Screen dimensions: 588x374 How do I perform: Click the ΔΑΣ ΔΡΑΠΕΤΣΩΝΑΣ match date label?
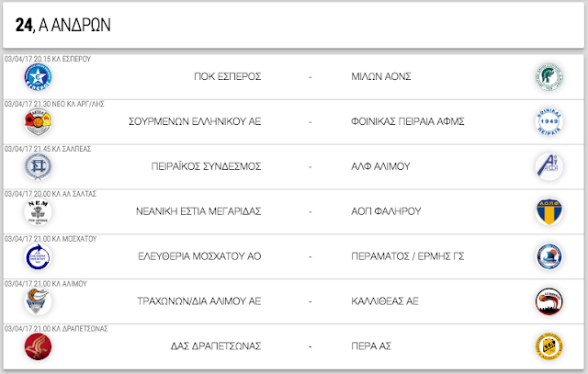click(x=56, y=329)
